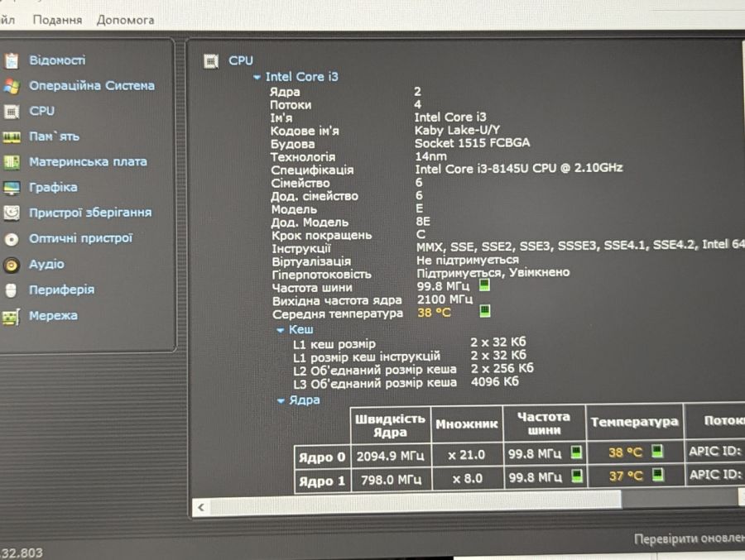The height and width of the screenshot is (560, 745).
Task: Click the Не підтримується virtualization value
Action: (x=468, y=260)
